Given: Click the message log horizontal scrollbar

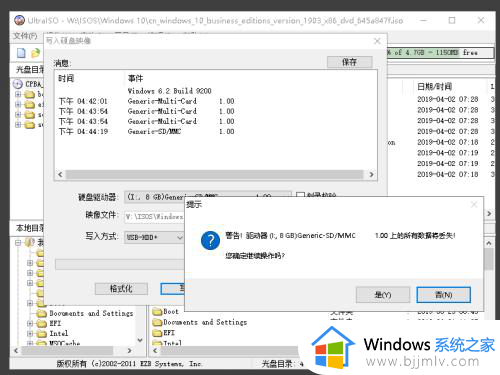Looking at the screenshot, I should [x=216, y=174].
